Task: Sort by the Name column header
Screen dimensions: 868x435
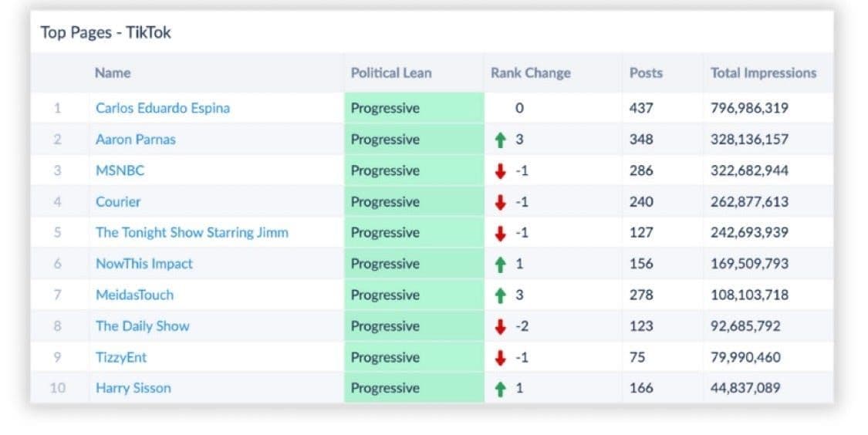Action: tap(113, 73)
